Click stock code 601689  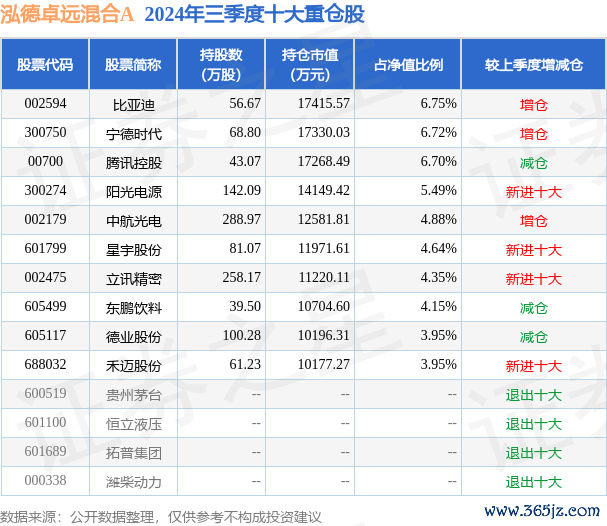[x=45, y=452]
